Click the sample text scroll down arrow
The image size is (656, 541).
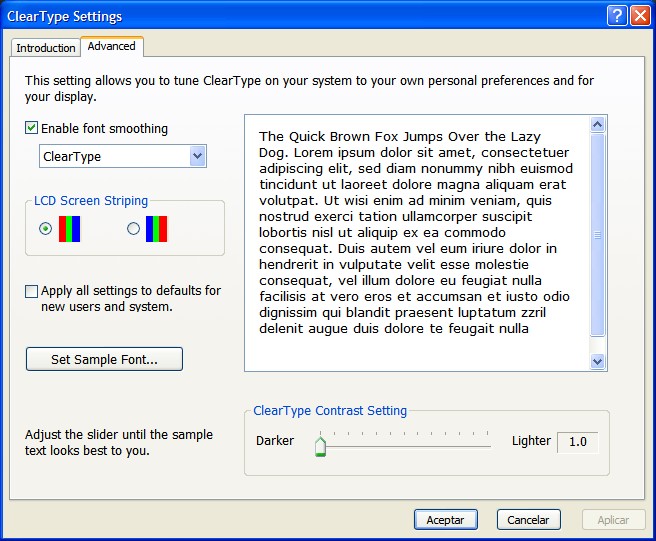(597, 361)
